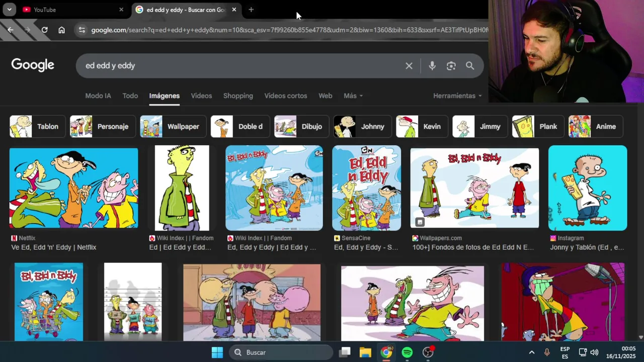
Task: Open Spotify from the taskbar
Action: click(x=408, y=352)
